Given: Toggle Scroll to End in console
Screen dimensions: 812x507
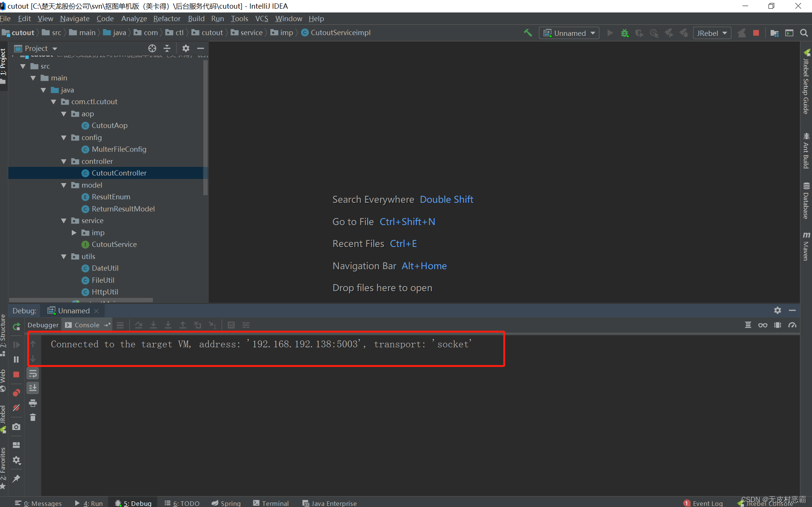Looking at the screenshot, I should pos(33,388).
